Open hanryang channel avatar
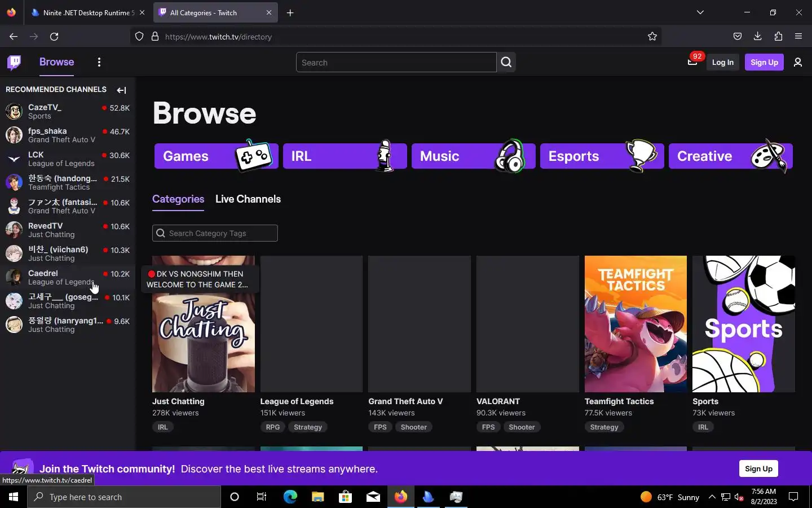 click(14, 325)
